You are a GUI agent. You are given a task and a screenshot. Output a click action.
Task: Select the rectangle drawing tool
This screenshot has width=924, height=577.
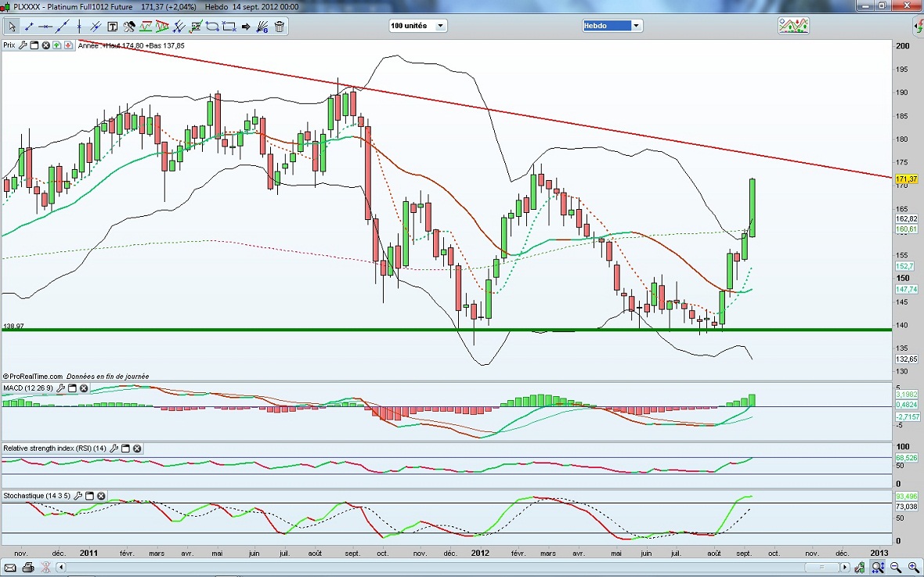[229, 27]
